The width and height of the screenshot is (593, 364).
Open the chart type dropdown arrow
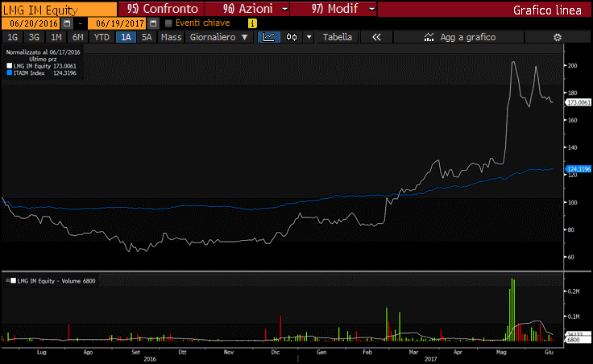click(x=309, y=37)
